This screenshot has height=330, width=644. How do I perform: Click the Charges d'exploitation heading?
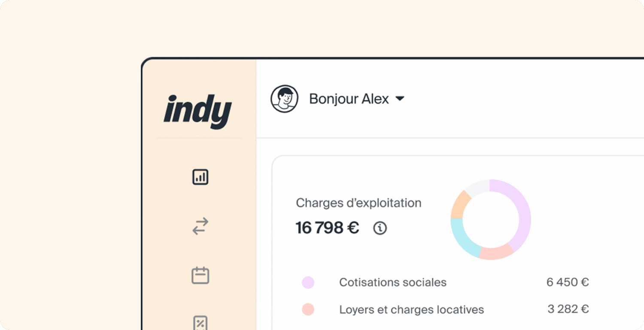pyautogui.click(x=358, y=202)
